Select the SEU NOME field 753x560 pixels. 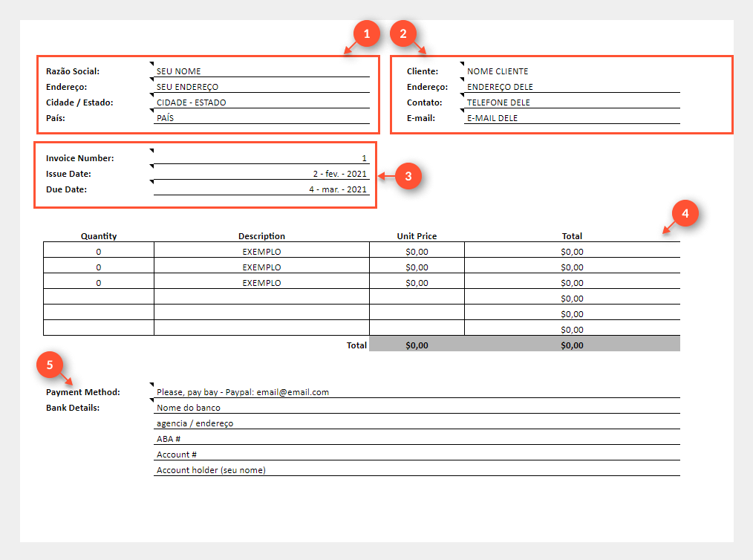coord(261,71)
